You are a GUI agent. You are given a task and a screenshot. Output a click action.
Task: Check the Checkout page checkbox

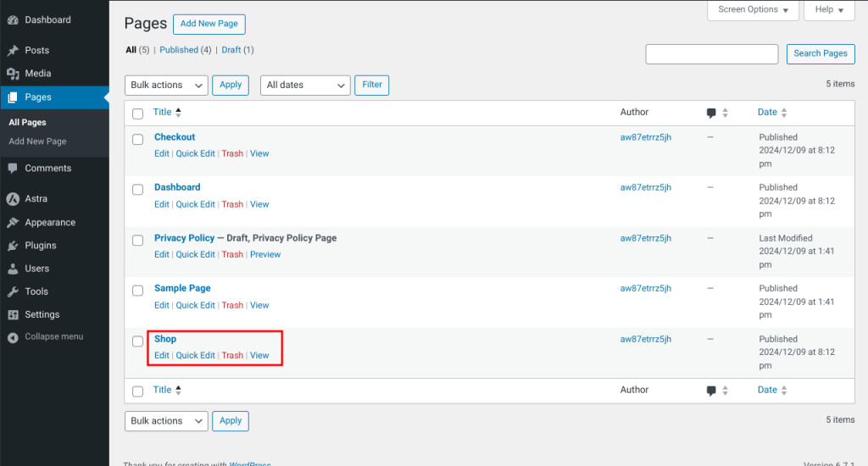(137, 139)
